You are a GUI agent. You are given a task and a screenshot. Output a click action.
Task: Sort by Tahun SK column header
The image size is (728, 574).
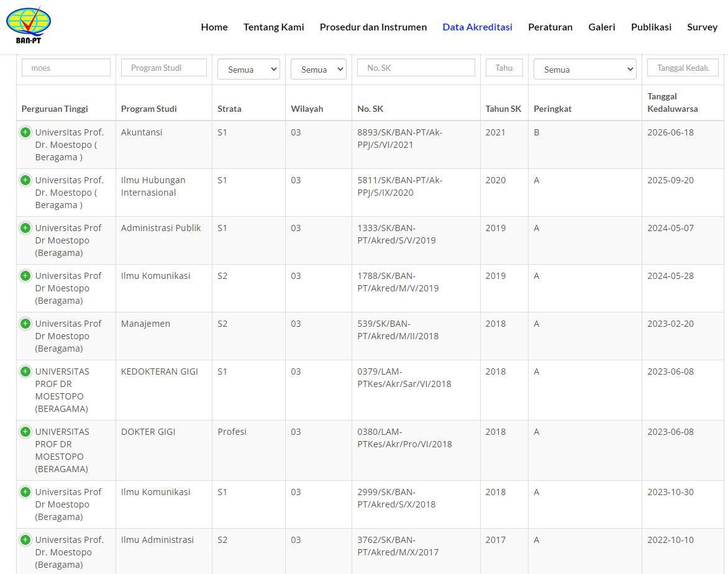(503, 109)
